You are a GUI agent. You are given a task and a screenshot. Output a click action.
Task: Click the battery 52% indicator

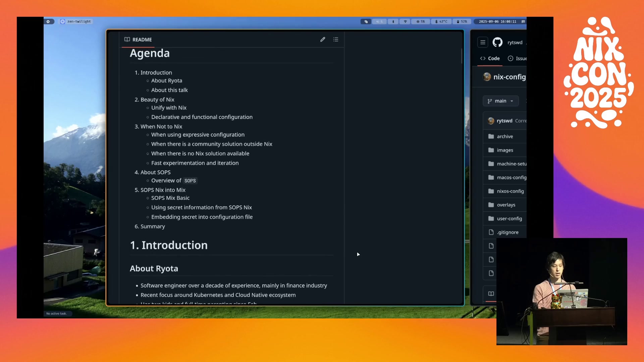[462, 21]
